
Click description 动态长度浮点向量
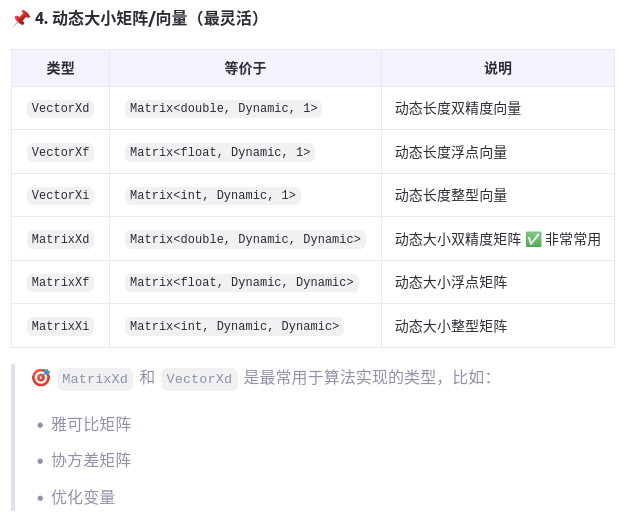point(451,152)
